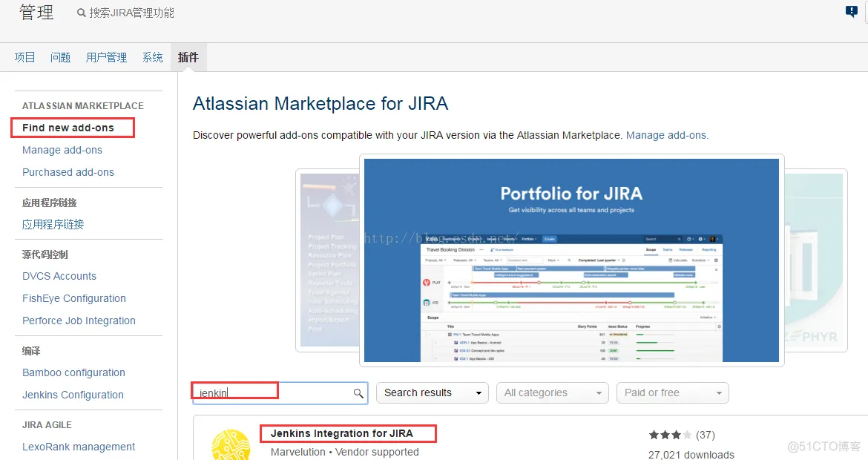Open the 问题 tab
The height and width of the screenshot is (460, 868).
tap(60, 57)
